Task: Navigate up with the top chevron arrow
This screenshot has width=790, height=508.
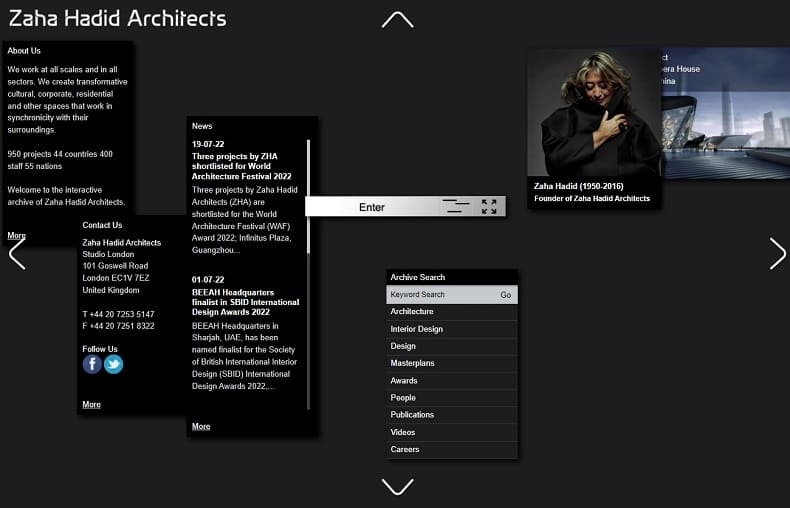Action: 398,20
